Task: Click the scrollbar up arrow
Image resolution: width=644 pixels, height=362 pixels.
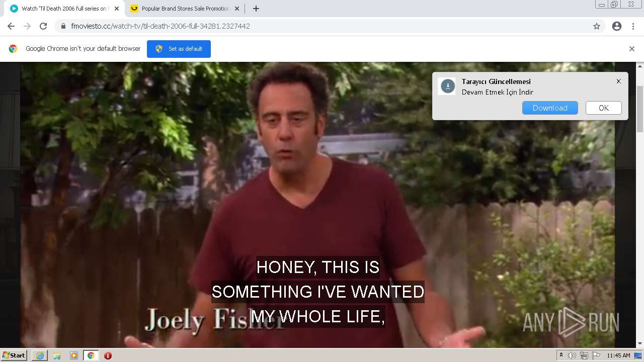Action: point(640,66)
